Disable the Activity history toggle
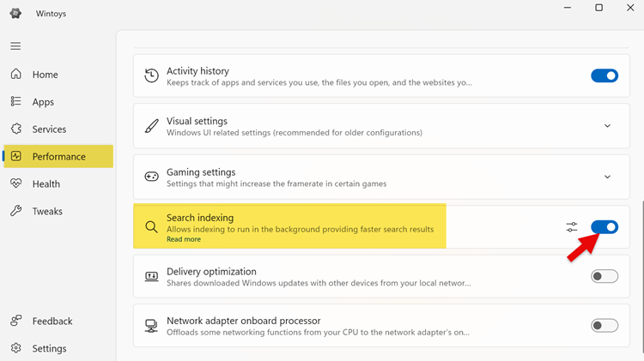The image size is (644, 361). 605,75
